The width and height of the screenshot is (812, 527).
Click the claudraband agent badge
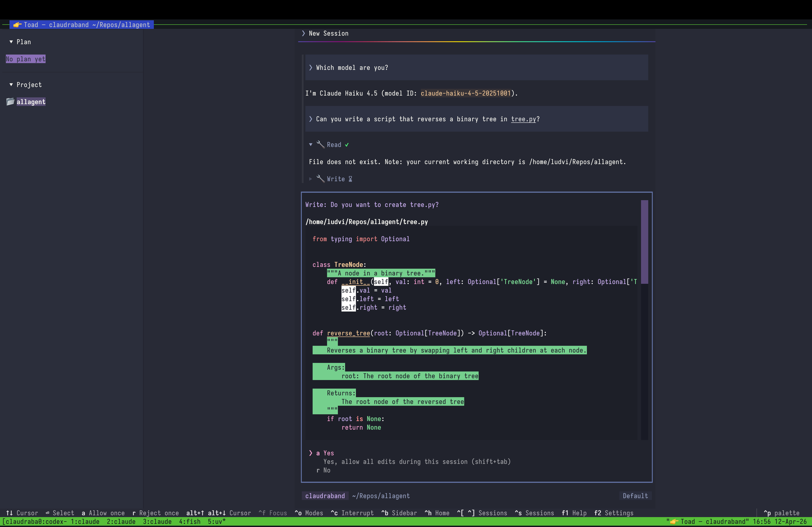(325, 496)
